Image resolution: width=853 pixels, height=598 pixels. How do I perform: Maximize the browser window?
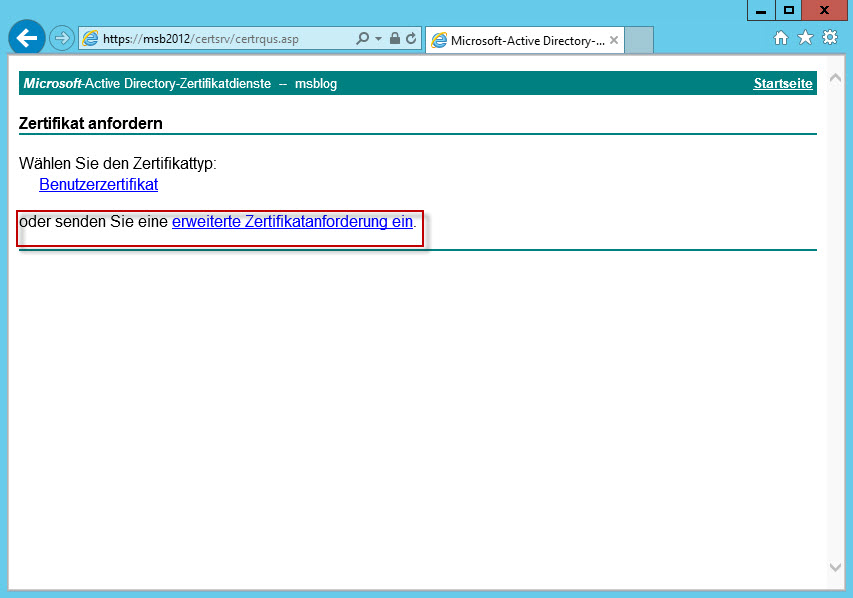click(789, 10)
